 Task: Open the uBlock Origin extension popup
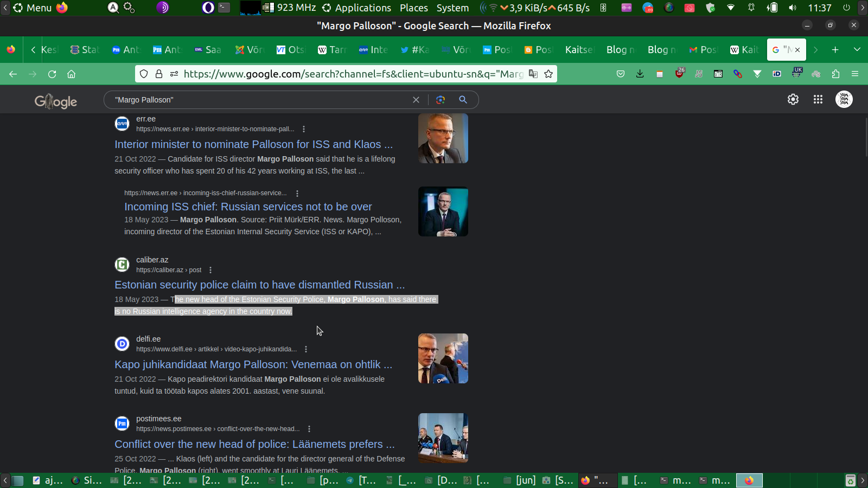(x=679, y=74)
